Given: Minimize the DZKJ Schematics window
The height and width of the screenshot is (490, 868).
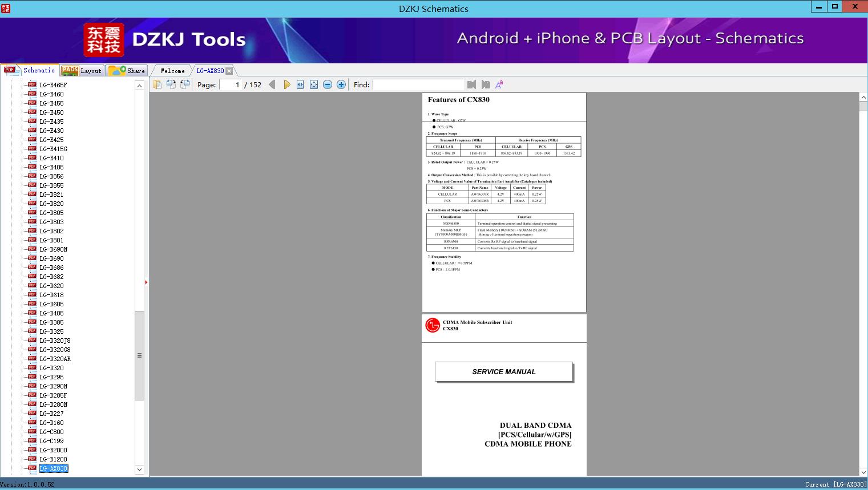Looking at the screenshot, I should pos(819,7).
